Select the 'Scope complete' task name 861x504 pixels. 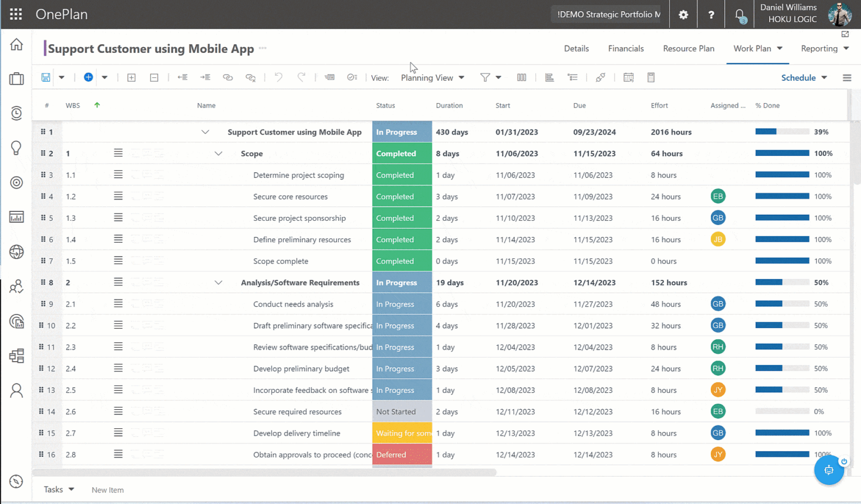coord(280,261)
